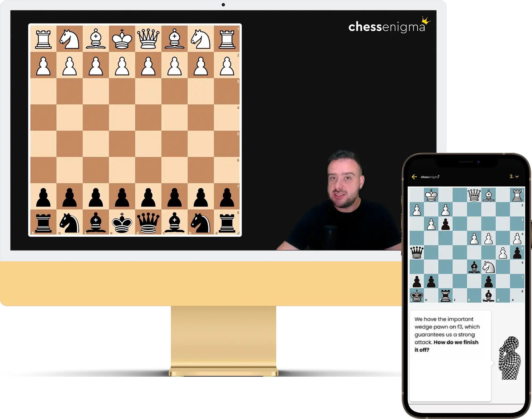532x419 pixels.
Task: Pick the black queen on phone board
Action: coord(417,252)
